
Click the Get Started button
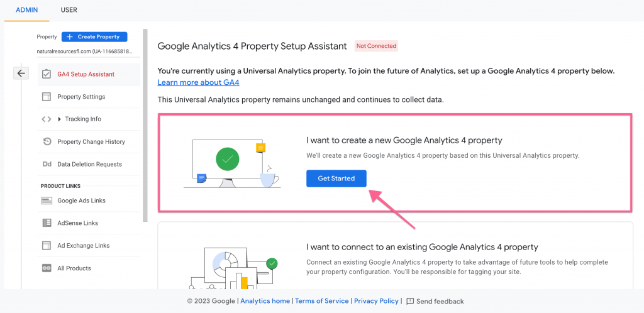[x=336, y=178]
